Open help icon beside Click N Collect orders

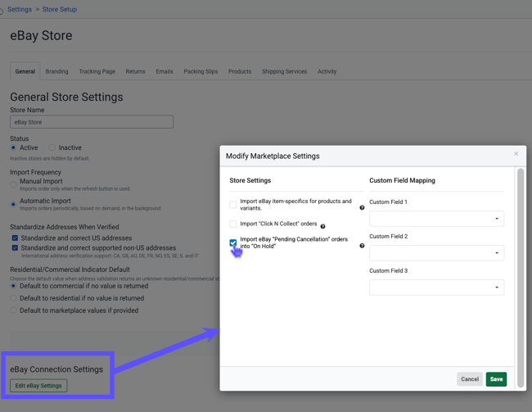[x=322, y=227]
